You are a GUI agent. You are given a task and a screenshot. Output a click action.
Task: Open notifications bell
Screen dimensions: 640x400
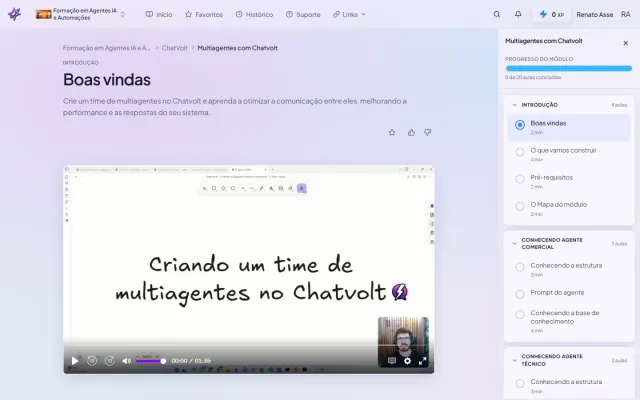click(518, 14)
